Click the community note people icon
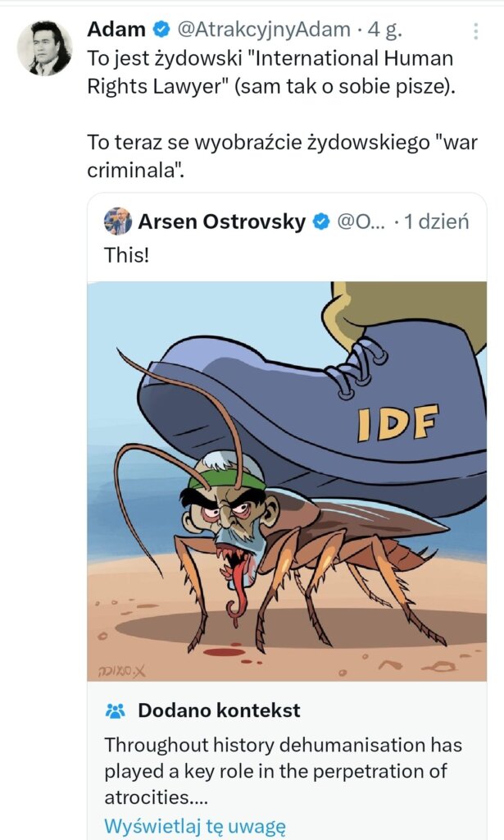Image resolution: width=504 pixels, height=840 pixels. pyautogui.click(x=116, y=711)
